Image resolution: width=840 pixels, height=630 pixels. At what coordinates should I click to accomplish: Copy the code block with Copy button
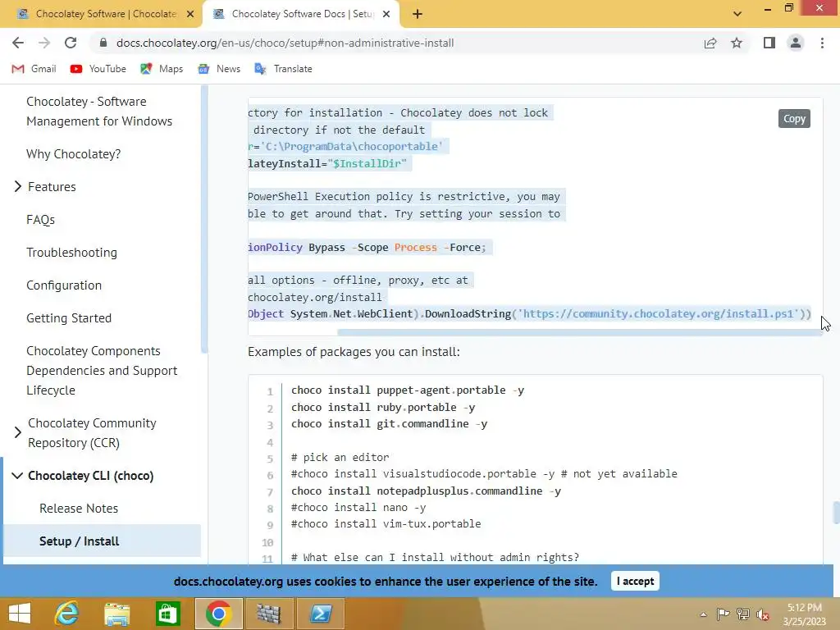click(x=794, y=118)
